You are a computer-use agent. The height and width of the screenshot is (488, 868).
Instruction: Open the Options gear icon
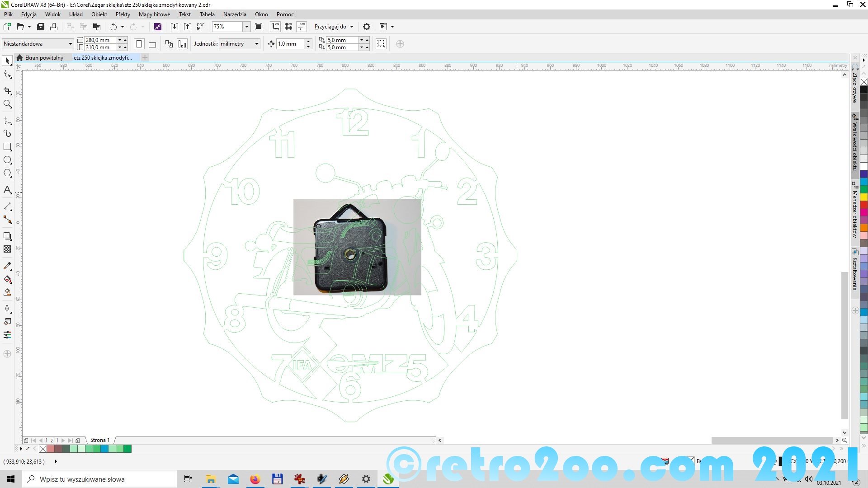tap(367, 27)
